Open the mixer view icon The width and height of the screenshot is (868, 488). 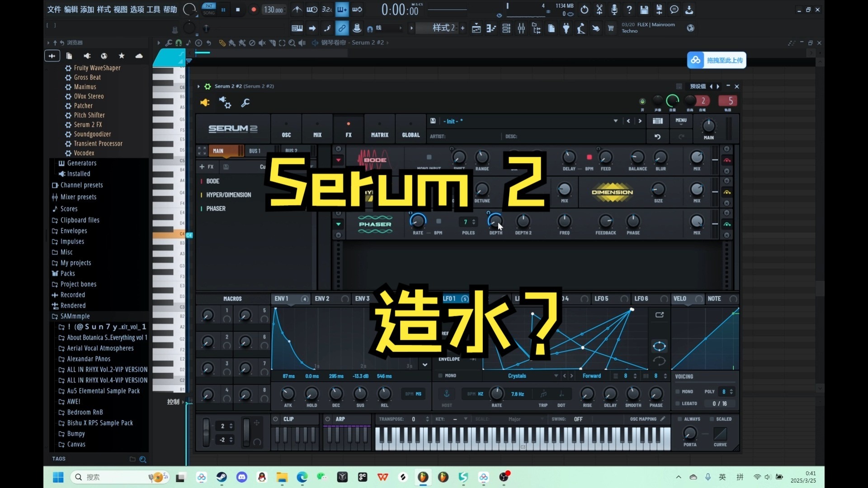pos(521,28)
